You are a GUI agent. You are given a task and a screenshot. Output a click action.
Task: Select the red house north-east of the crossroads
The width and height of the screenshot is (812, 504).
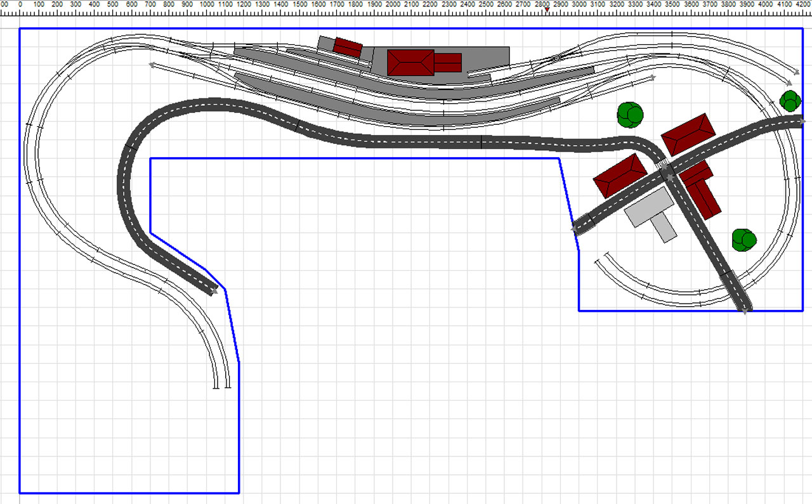(x=688, y=134)
